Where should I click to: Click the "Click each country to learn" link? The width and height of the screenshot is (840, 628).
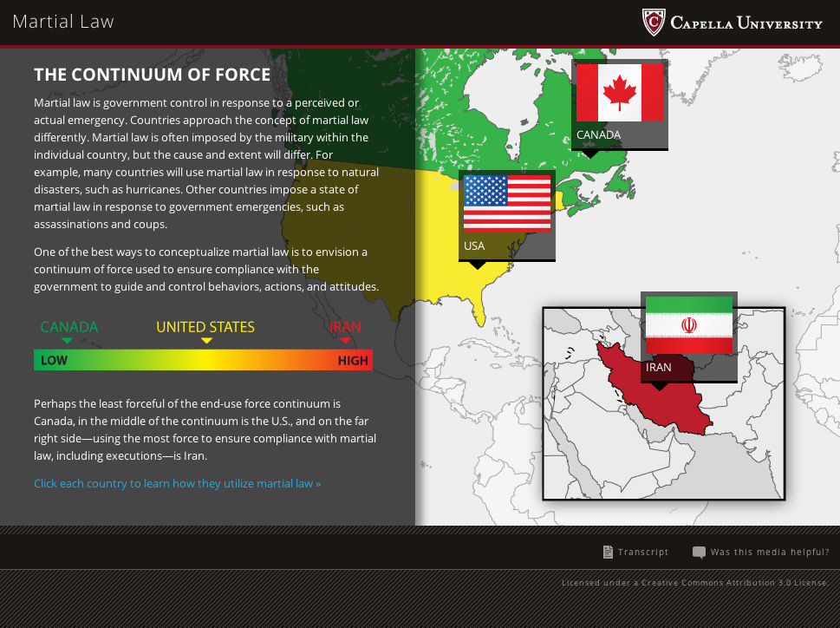coord(177,483)
